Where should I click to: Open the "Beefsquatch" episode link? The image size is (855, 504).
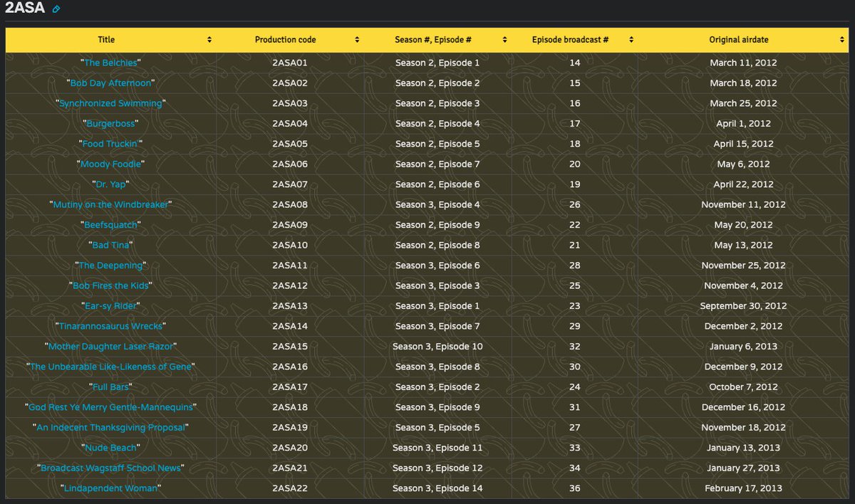tap(110, 225)
